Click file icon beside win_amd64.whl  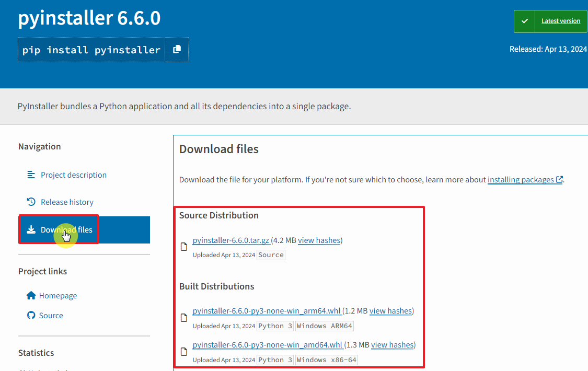coord(184,352)
